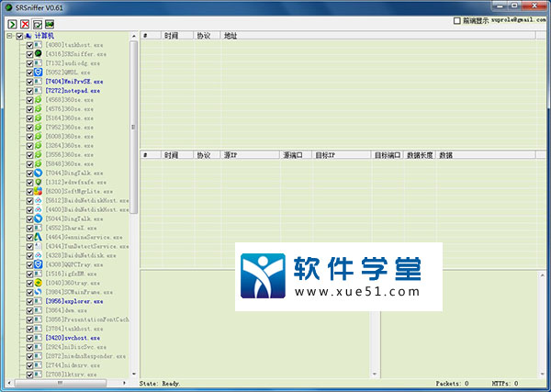Screen dimensions: 551x392
Task: Select the [2924]niDiscSvc.exe process row
Action: coord(75,347)
